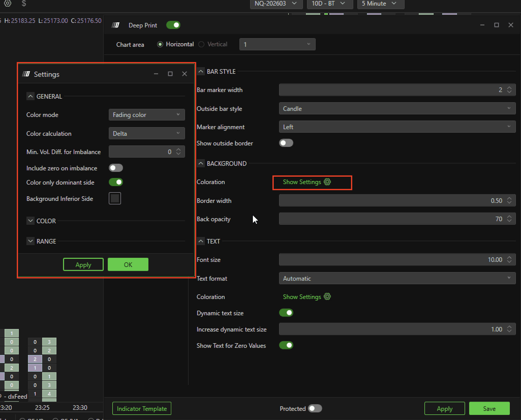Open the NQ-202603 instrument selector

click(276, 4)
